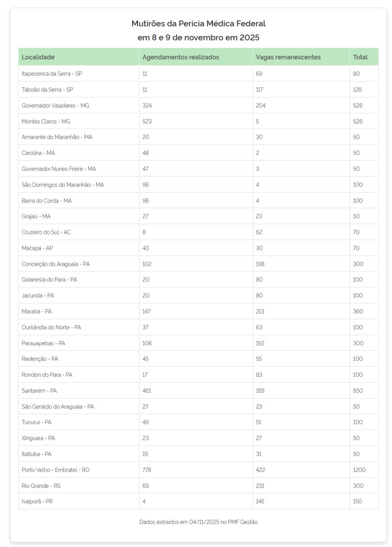The width and height of the screenshot is (392, 547).
Task: Click the Porto Velho - Embratel - RO cell
Action: click(x=56, y=470)
